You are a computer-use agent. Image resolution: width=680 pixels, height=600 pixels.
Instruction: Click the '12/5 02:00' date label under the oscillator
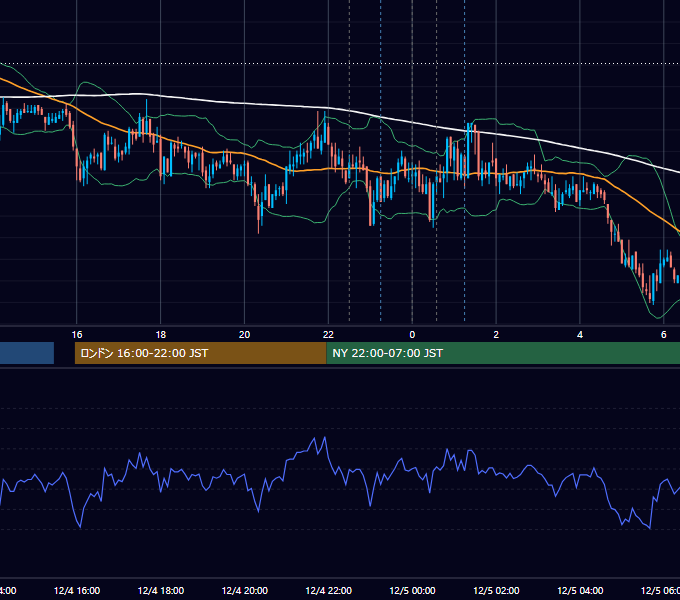point(496,591)
